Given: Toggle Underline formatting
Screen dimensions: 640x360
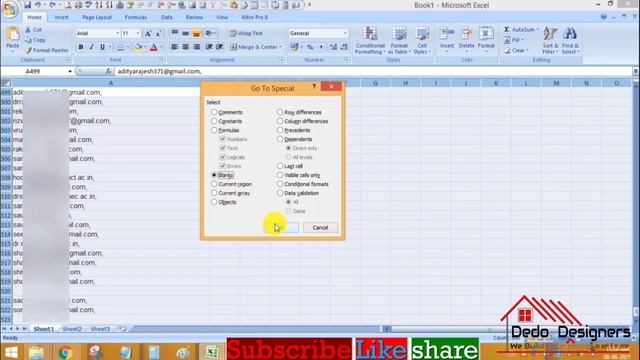Looking at the screenshot, I should click(x=102, y=47).
